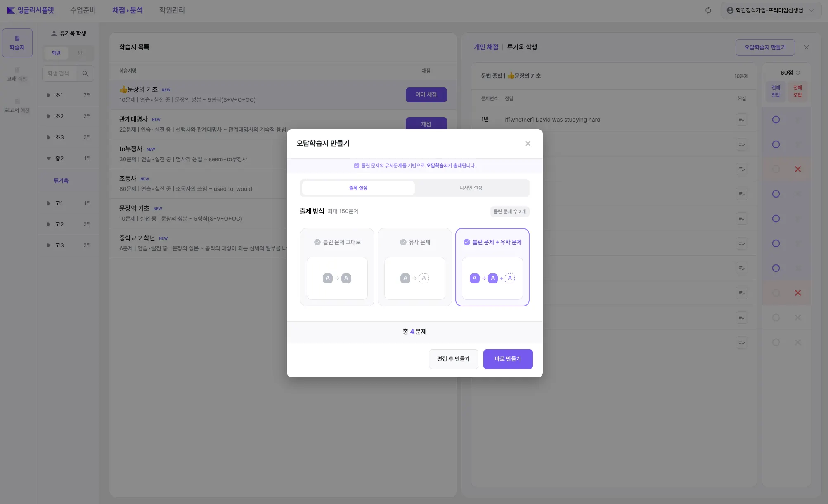Open the account dropdown 학원정식가입-프리미엄선생님

point(770,10)
